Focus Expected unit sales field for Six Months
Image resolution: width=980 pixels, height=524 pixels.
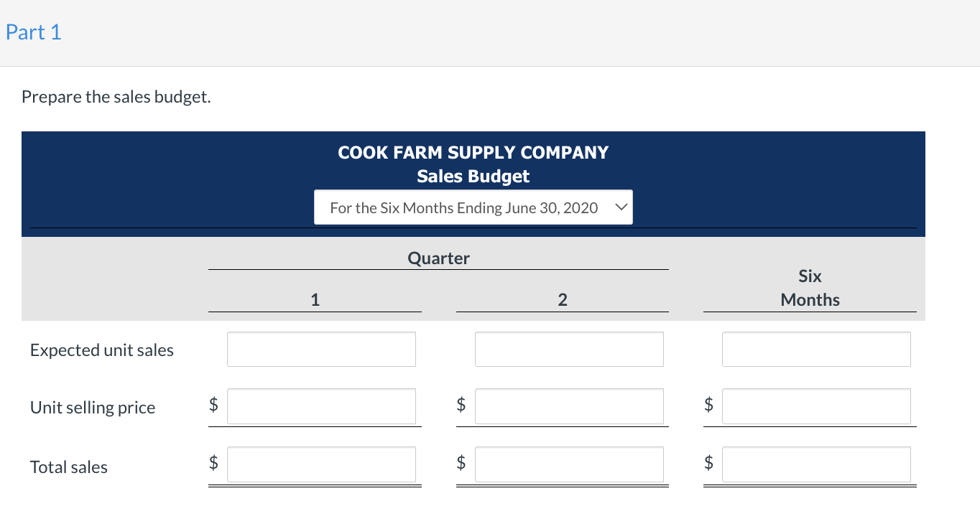tap(816, 349)
